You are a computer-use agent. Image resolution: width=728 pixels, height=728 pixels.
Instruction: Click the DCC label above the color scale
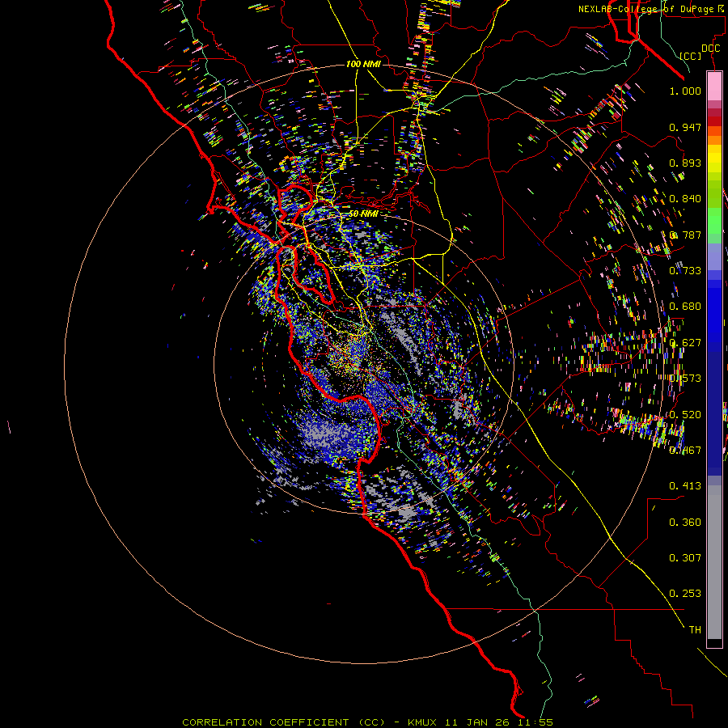click(710, 49)
